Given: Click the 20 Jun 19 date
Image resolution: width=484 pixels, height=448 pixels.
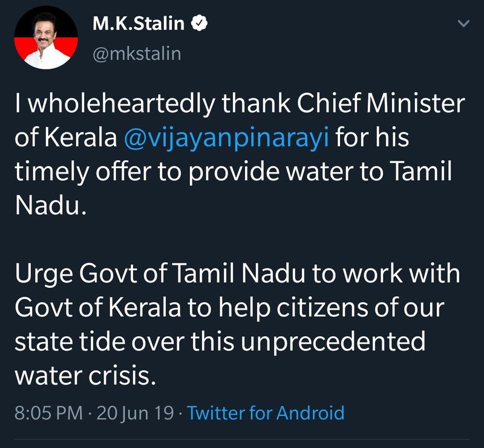Looking at the screenshot, I should 134,413.
